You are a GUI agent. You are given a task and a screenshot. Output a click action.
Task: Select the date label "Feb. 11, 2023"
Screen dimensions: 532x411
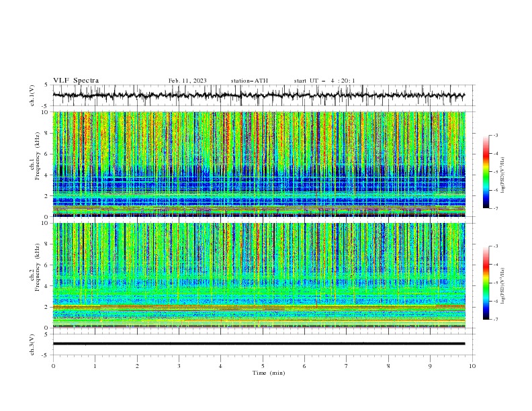[187, 81]
